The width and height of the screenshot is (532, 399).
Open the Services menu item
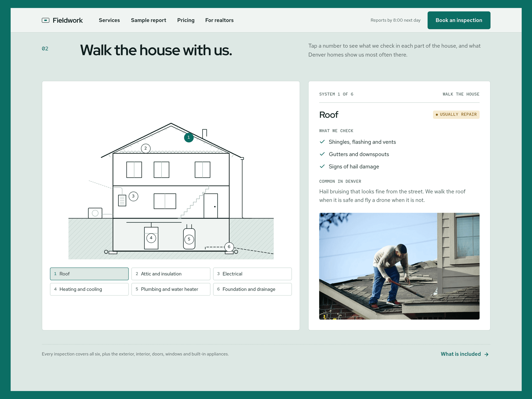tap(109, 20)
